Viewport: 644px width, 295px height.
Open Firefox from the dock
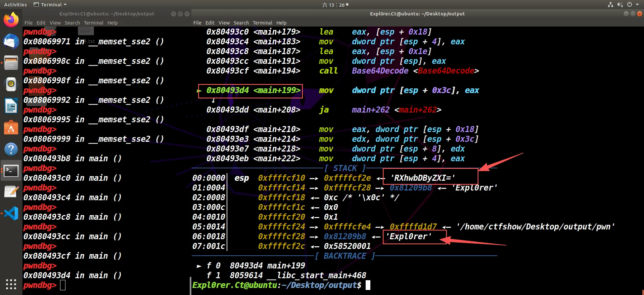point(11,20)
